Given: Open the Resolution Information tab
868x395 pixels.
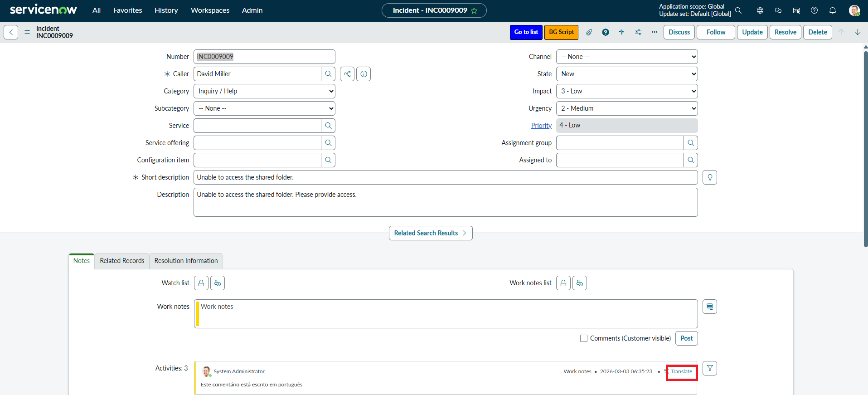Looking at the screenshot, I should click(186, 261).
